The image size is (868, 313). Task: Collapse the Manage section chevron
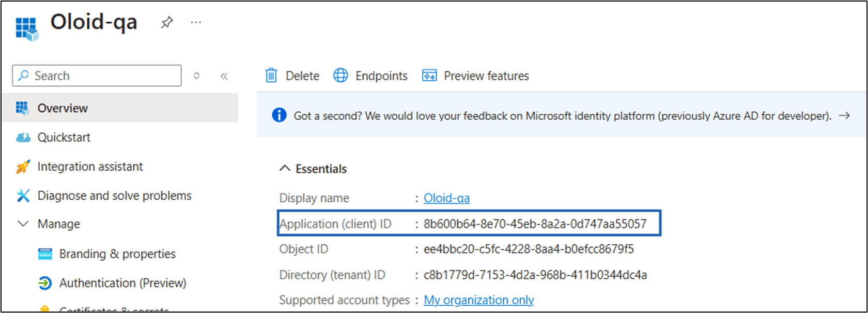click(x=23, y=223)
